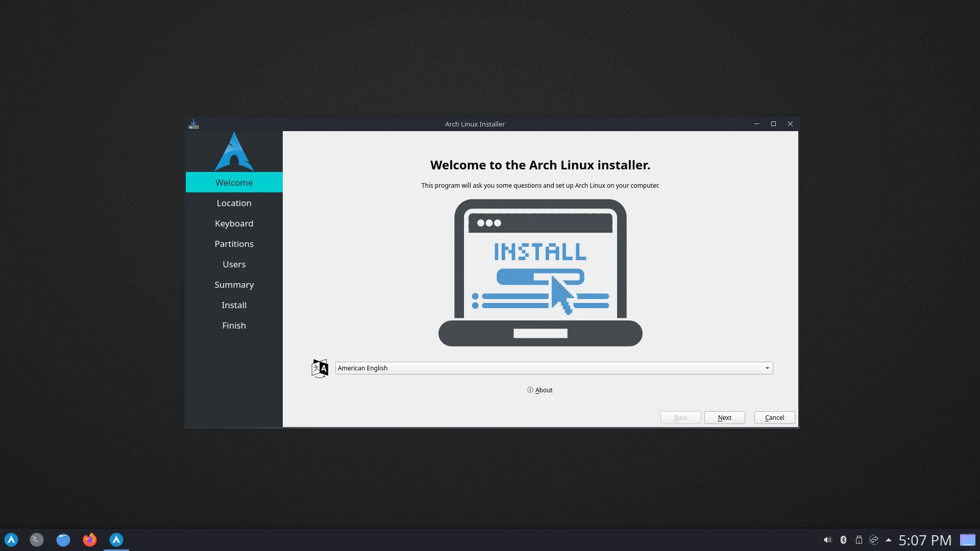Click the Show Desktop button in panel
The height and width of the screenshot is (551, 980).
click(x=967, y=540)
